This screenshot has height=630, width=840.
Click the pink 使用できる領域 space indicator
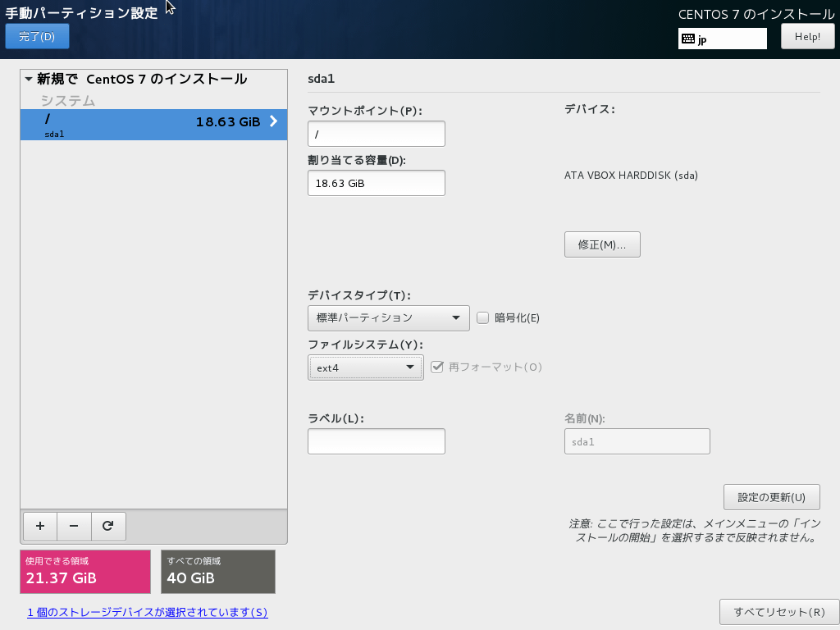(x=85, y=571)
